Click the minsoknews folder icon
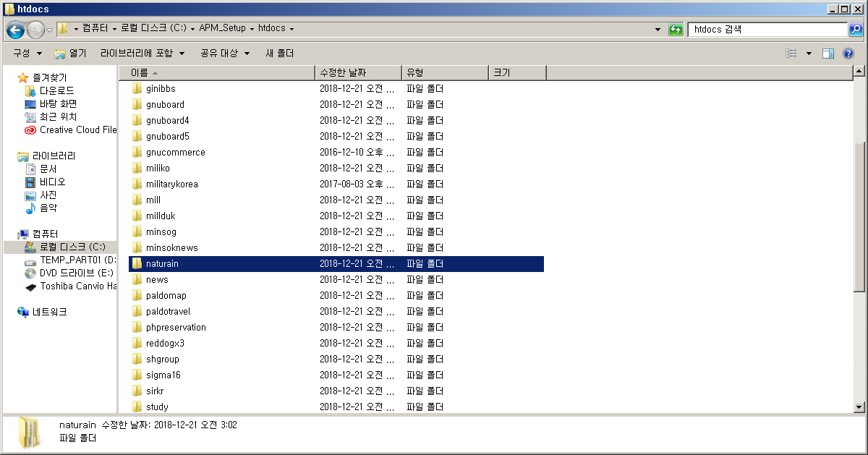The height and width of the screenshot is (455, 868). point(137,247)
